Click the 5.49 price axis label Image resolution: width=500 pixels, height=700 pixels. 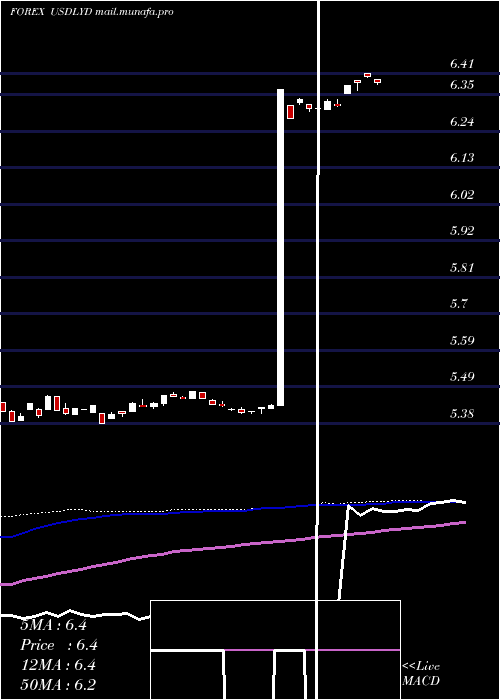[462, 376]
